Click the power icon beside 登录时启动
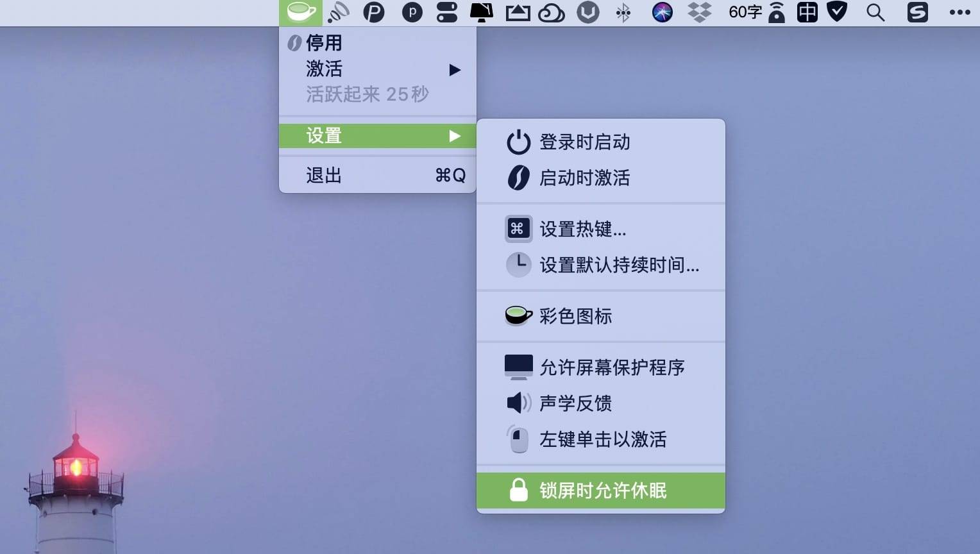The height and width of the screenshot is (554, 980). point(518,142)
